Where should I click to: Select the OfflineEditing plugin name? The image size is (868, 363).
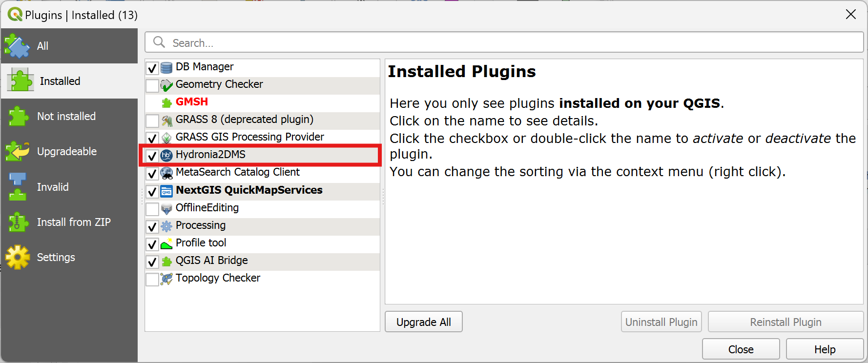pyautogui.click(x=207, y=207)
